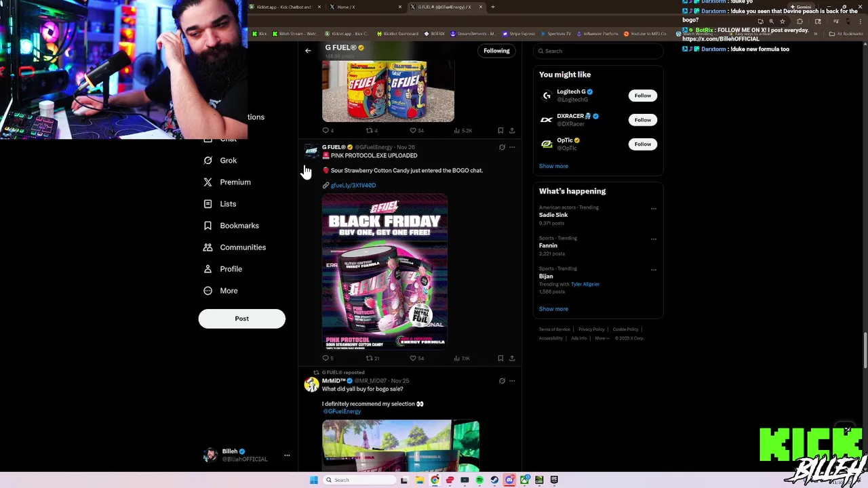Open options for Bijan trend
This screenshot has width=868, height=488.
click(x=654, y=270)
